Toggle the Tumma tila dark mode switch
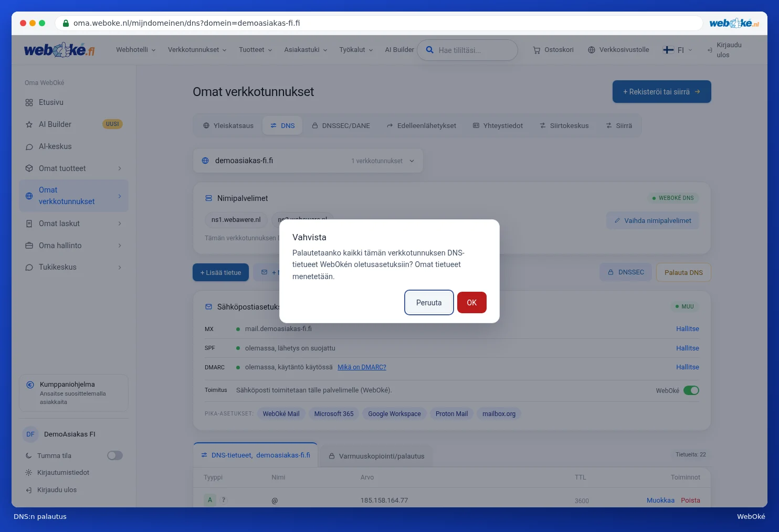Image resolution: width=779 pixels, height=532 pixels. [115, 455]
